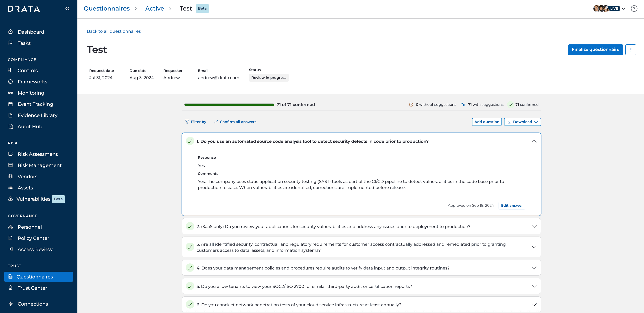The height and width of the screenshot is (313, 644).
Task: Click the Vulnerabilities warning triangle icon
Action: click(x=11, y=199)
